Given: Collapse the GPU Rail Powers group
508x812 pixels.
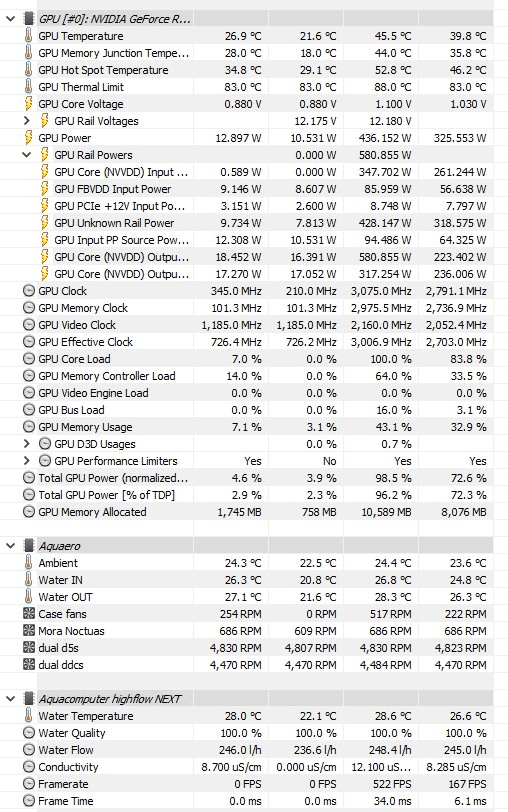Looking at the screenshot, I should (x=27, y=155).
